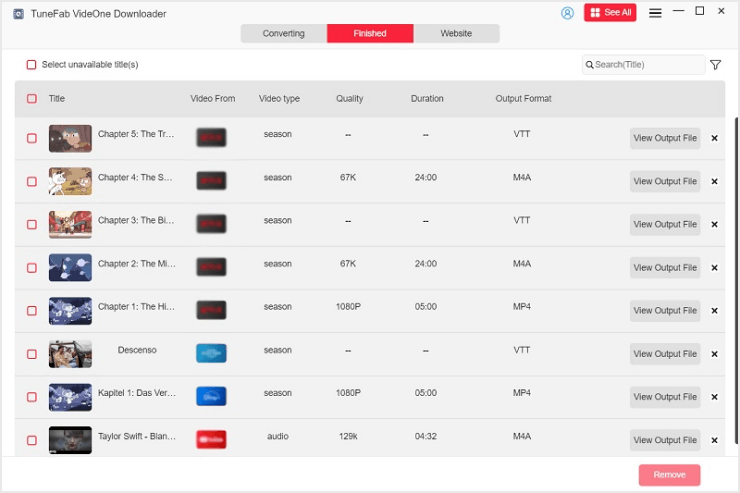Open the user account profile icon
Image resolution: width=740 pixels, height=493 pixels.
coord(568,13)
